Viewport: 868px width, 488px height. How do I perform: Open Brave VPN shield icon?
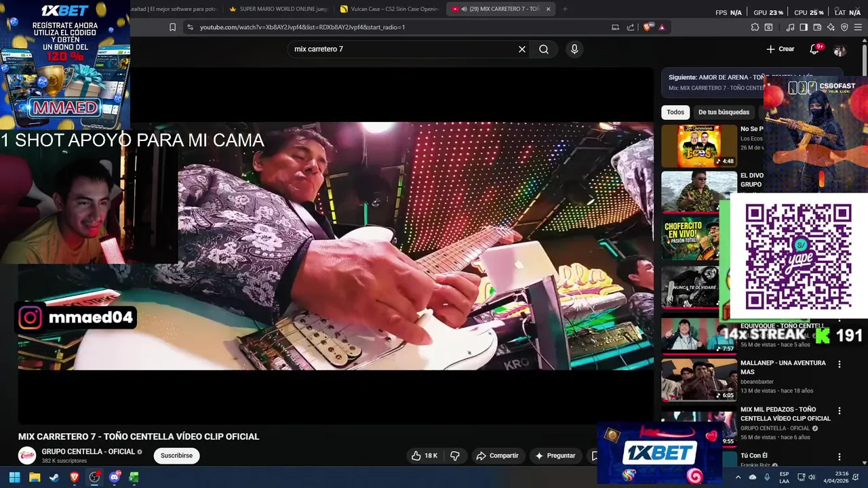pyautogui.click(x=844, y=27)
